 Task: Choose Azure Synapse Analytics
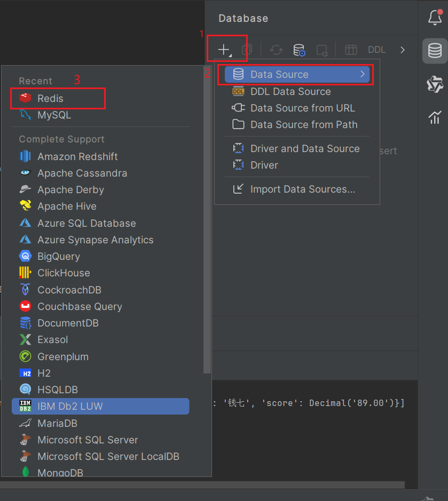[x=100, y=240]
